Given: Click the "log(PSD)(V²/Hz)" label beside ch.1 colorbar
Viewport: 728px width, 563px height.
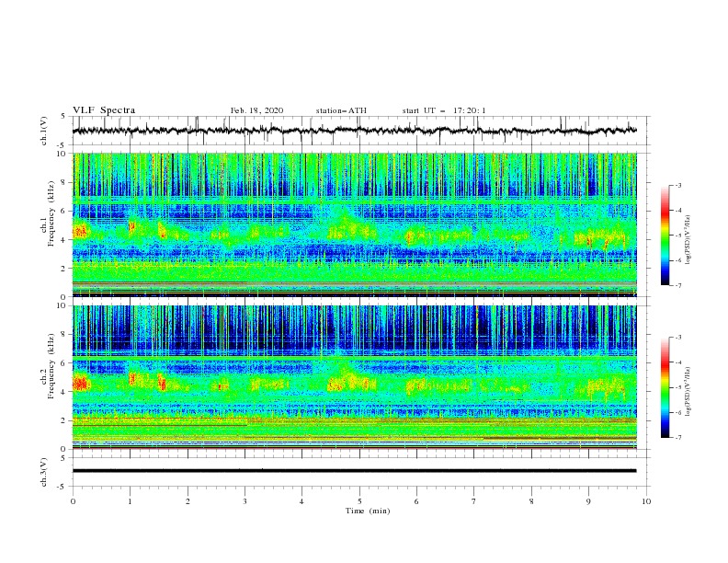Looking at the screenshot, I should pos(688,240).
